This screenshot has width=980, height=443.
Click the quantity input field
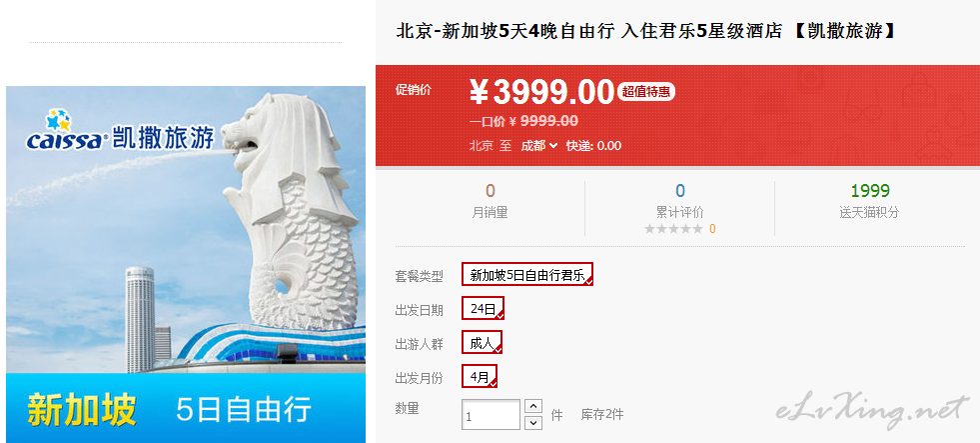(x=491, y=415)
